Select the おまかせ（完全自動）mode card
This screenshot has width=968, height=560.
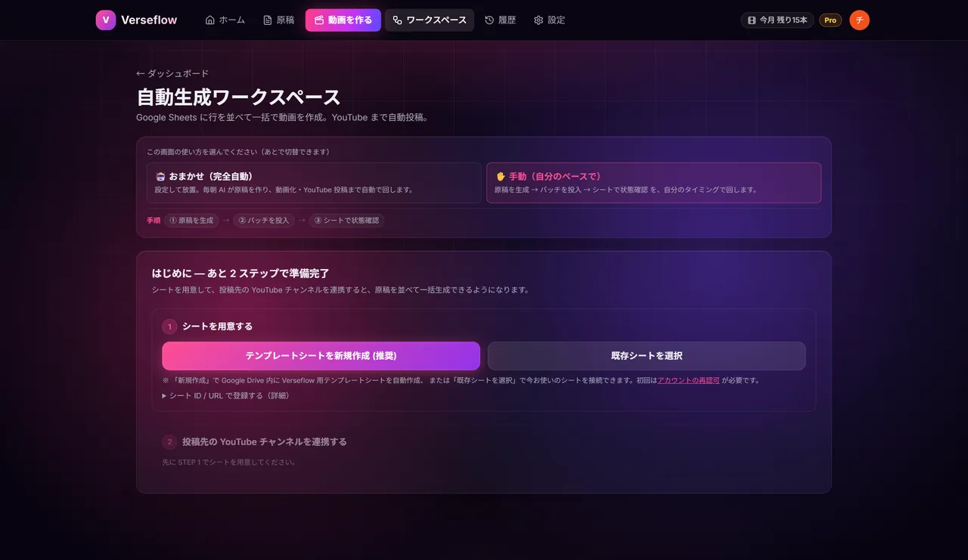tap(314, 183)
